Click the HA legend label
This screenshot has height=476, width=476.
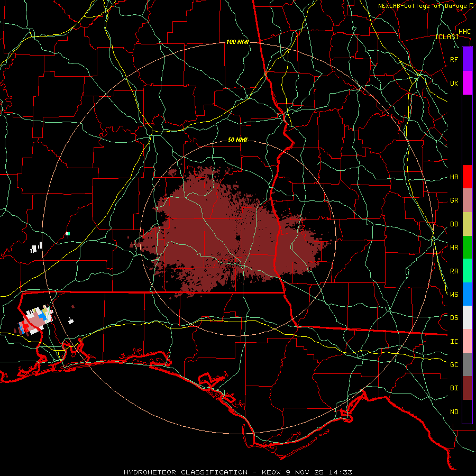click(x=454, y=177)
